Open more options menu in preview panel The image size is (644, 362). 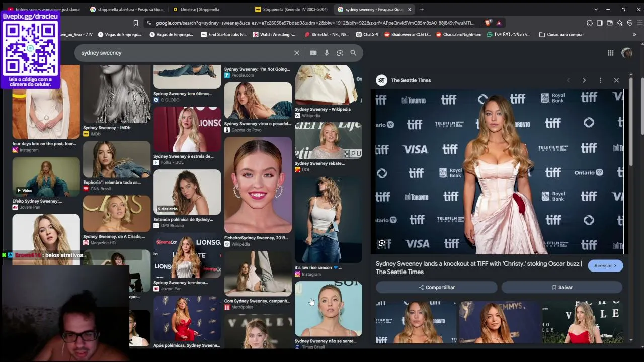click(x=600, y=80)
